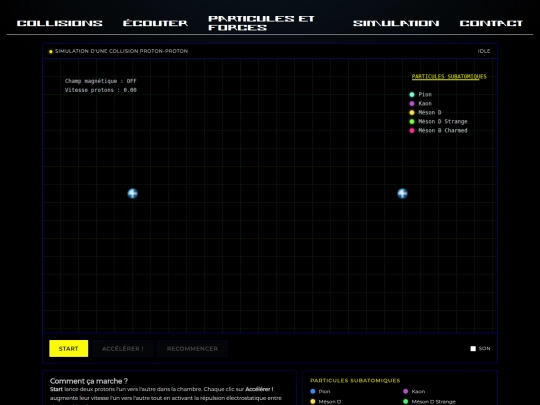Viewport: 540px width, 405px height.
Task: Click Méson D Strange dot in lower panel
Action: pos(405,401)
